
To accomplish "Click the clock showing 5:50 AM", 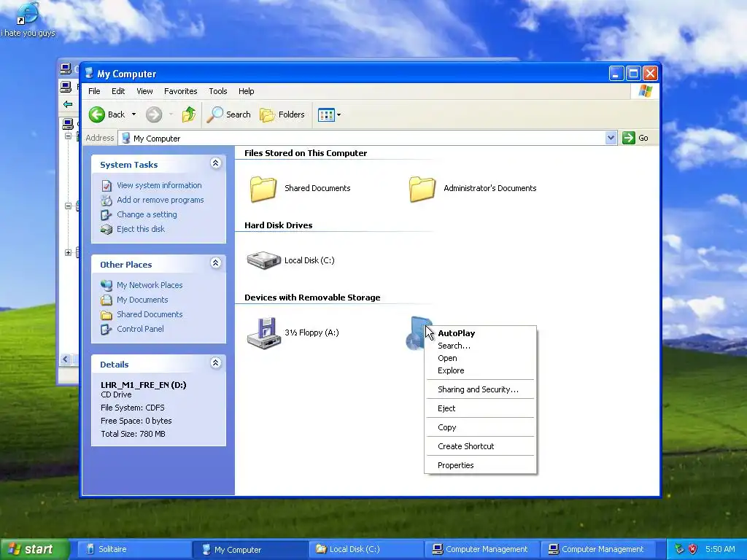I will (x=720, y=549).
